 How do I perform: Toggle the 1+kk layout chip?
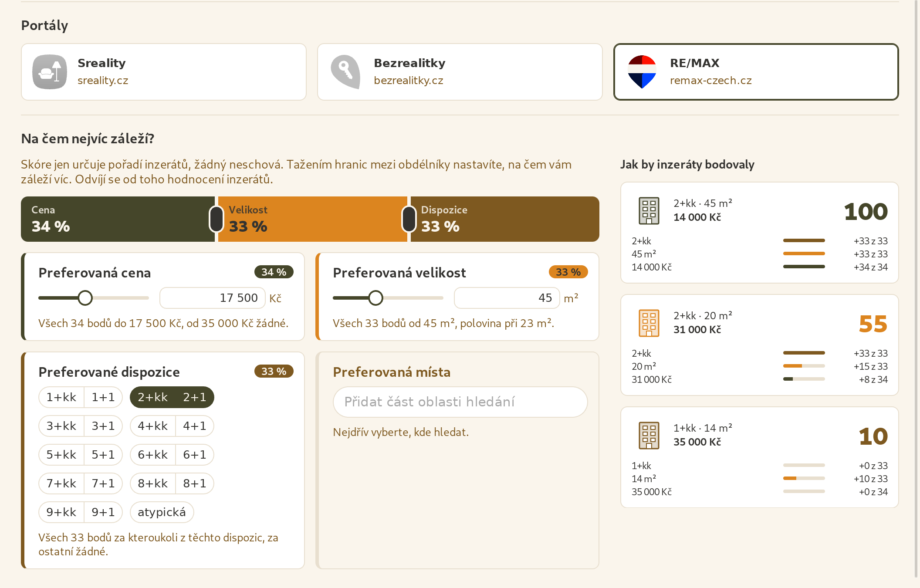pos(61,397)
